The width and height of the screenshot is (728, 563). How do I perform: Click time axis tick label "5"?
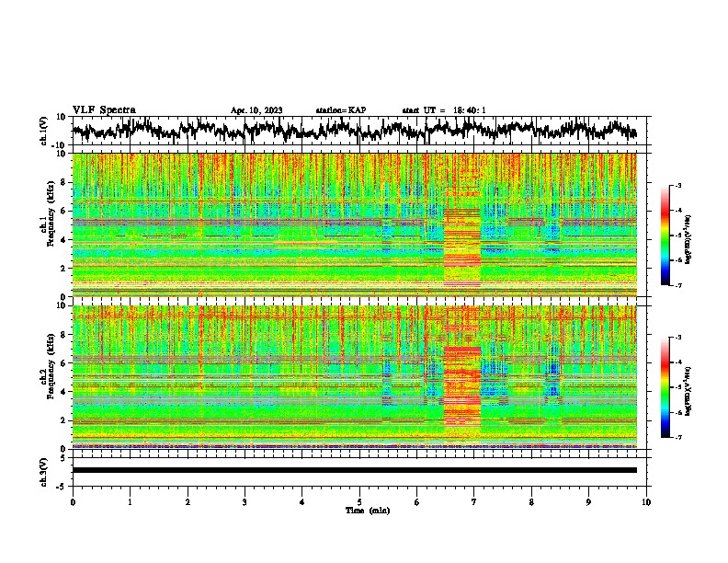pos(359,502)
